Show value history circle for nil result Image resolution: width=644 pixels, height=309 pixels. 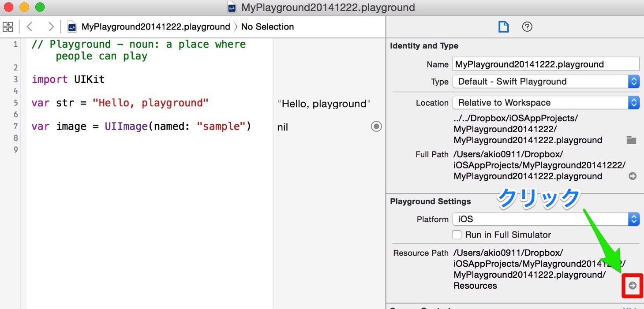pyautogui.click(x=376, y=127)
